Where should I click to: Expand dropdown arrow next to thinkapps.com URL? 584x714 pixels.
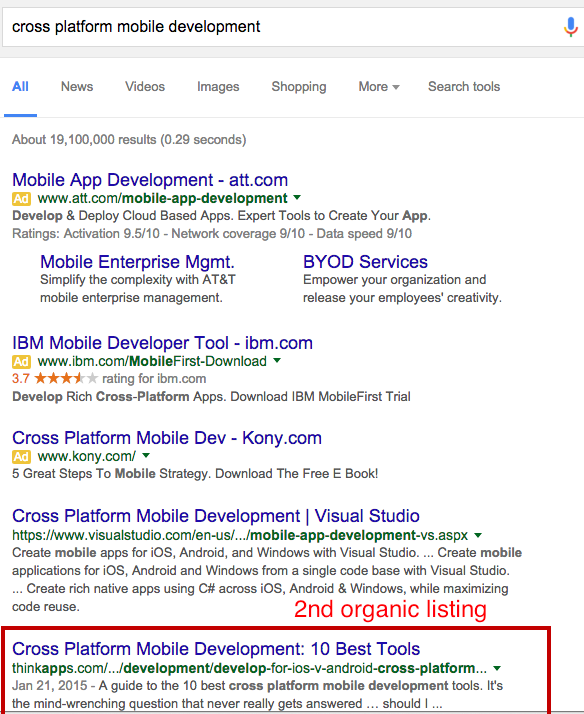[x=497, y=668]
